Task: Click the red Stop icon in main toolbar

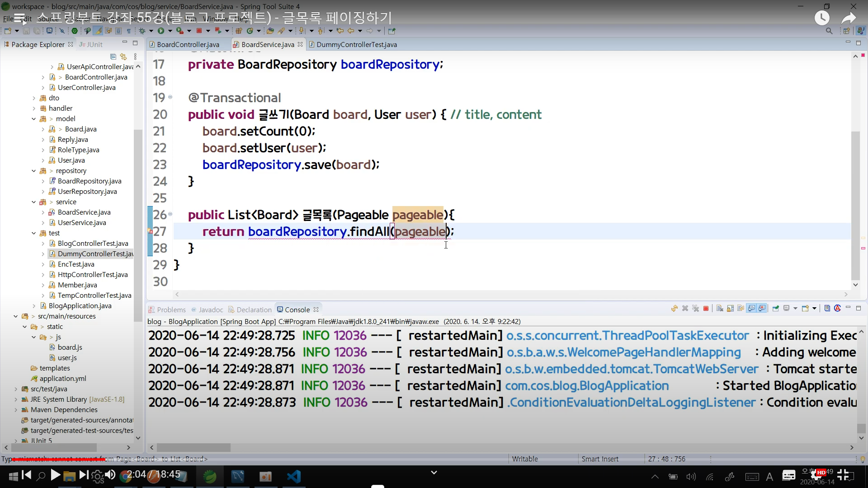Action: pyautogui.click(x=199, y=31)
